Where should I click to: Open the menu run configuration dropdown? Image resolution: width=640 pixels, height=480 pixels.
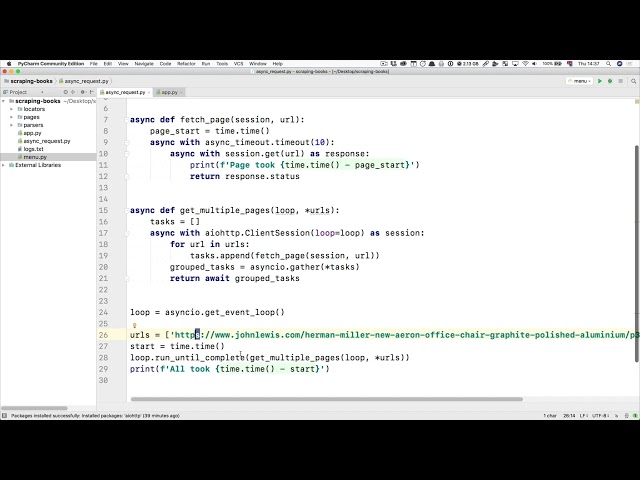coord(580,81)
